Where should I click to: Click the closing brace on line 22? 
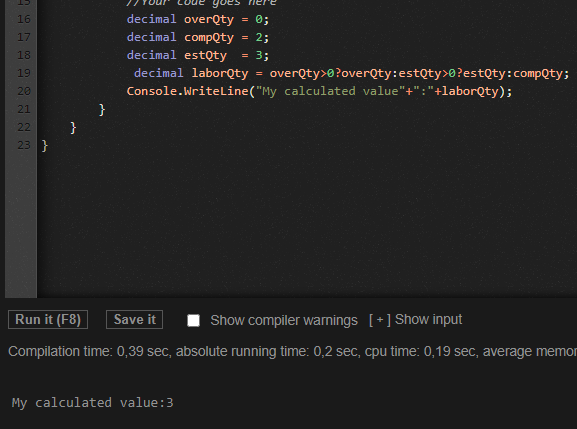[x=73, y=128]
